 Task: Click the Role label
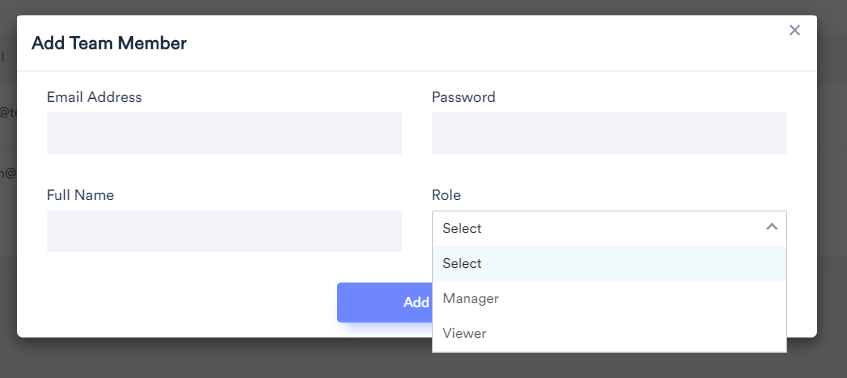coord(446,195)
